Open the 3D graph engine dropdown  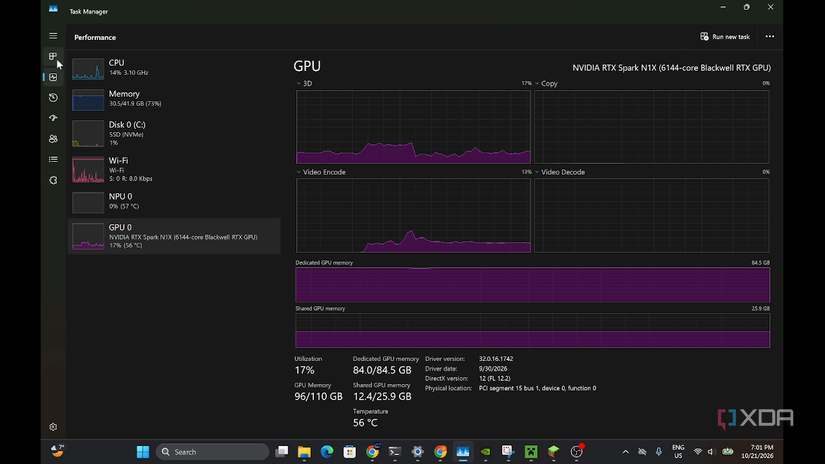pyautogui.click(x=304, y=84)
